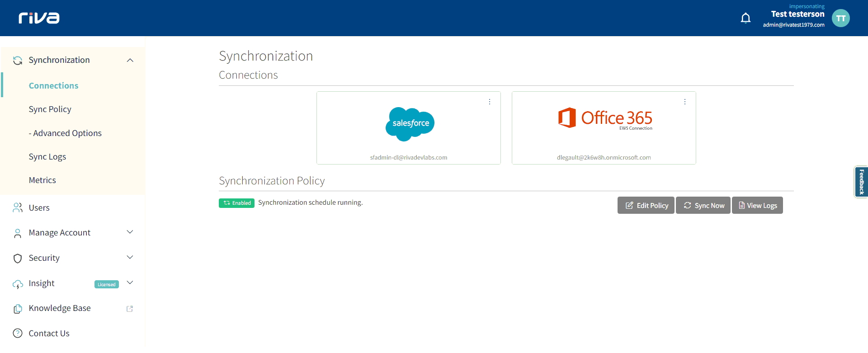
Task: Click the Edit Policy button
Action: click(x=646, y=206)
